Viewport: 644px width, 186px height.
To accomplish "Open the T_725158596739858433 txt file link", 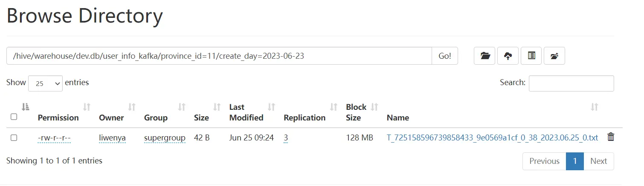I will [x=492, y=137].
